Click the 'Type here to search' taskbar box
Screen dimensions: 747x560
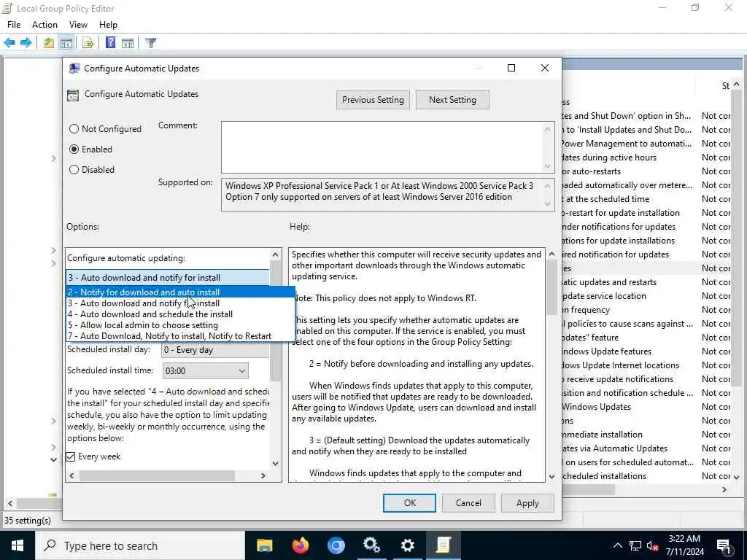click(140, 545)
